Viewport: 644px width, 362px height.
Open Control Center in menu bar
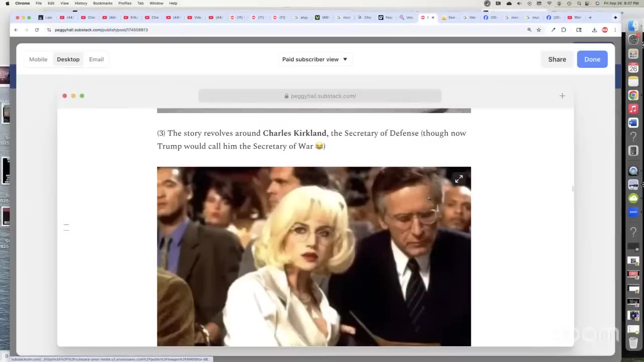tap(588, 3)
